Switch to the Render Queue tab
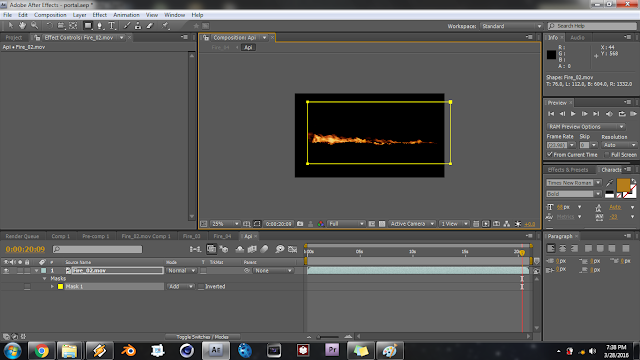Image resolution: width=640 pixels, height=360 pixels. (22, 236)
